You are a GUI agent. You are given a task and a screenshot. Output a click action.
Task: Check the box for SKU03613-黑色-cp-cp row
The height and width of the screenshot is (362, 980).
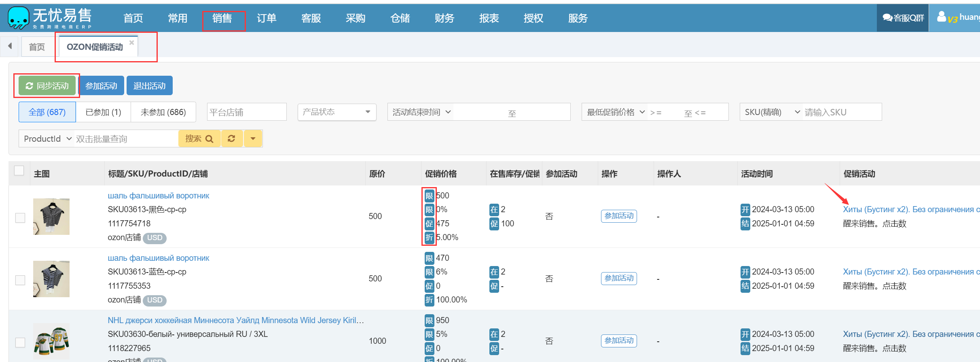click(20, 218)
